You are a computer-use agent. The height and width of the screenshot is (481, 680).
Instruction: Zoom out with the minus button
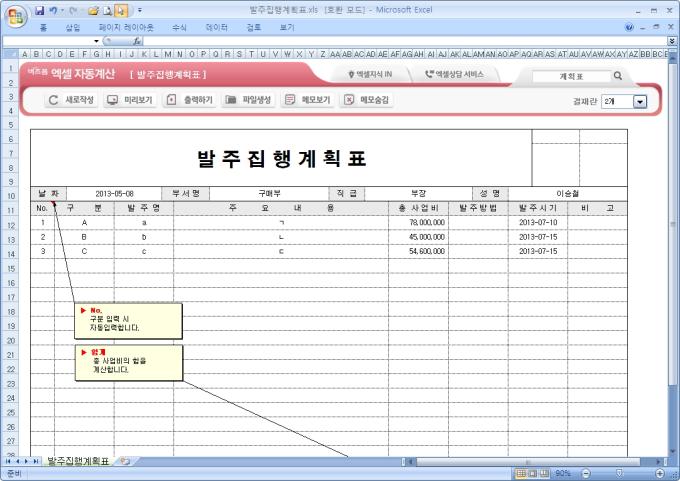tap(586, 473)
